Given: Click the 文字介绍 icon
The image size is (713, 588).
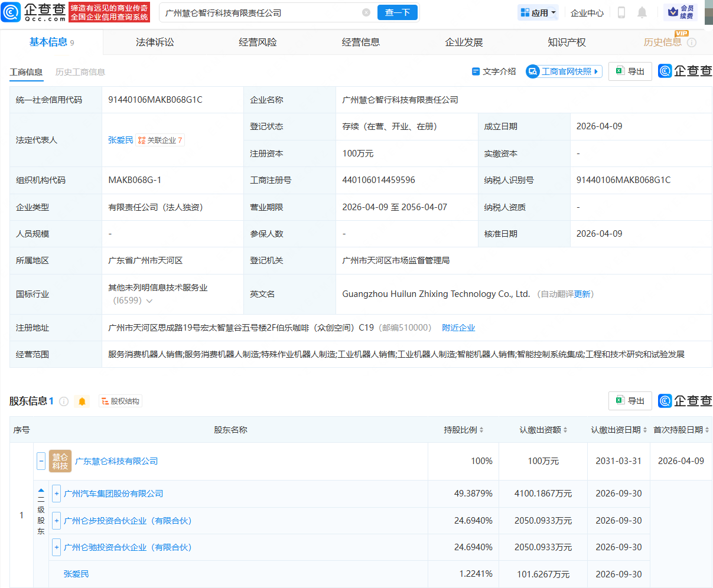Looking at the screenshot, I should pos(476,71).
